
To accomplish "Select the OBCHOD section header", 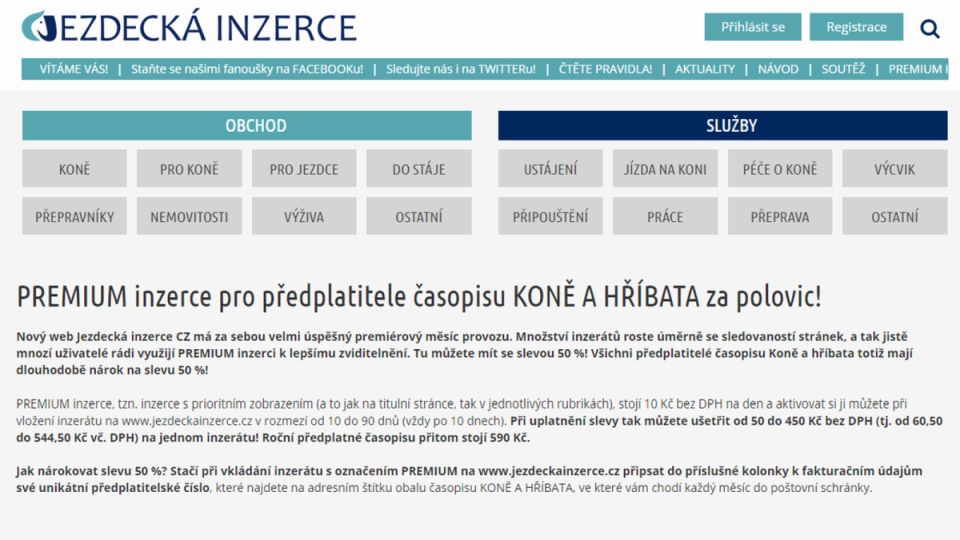I will click(247, 126).
